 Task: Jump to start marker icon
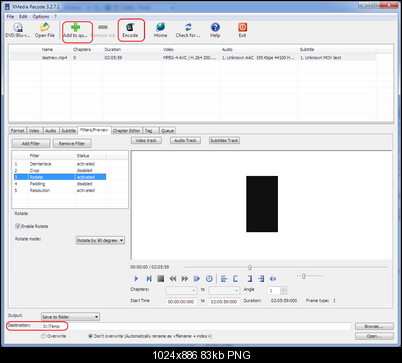[x=224, y=279]
